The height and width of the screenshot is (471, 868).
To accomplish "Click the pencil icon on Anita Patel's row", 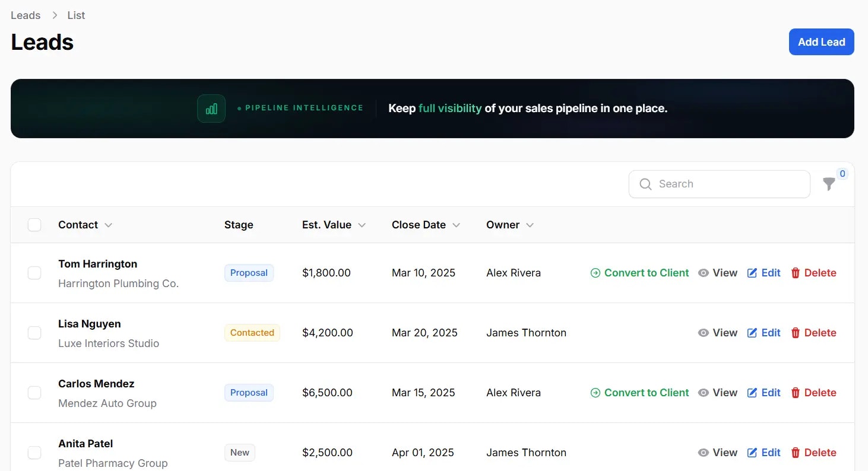I will [x=751, y=453].
